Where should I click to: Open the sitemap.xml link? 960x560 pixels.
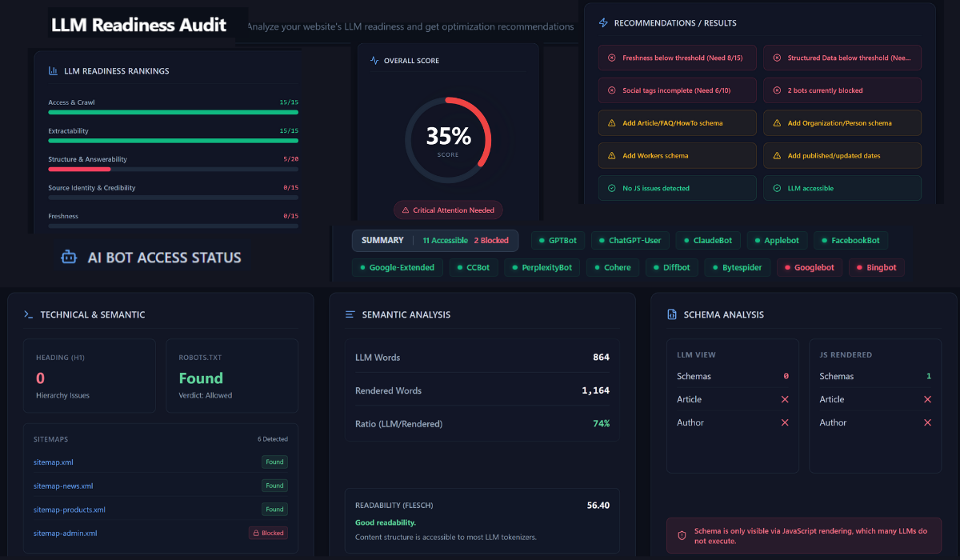pyautogui.click(x=53, y=462)
